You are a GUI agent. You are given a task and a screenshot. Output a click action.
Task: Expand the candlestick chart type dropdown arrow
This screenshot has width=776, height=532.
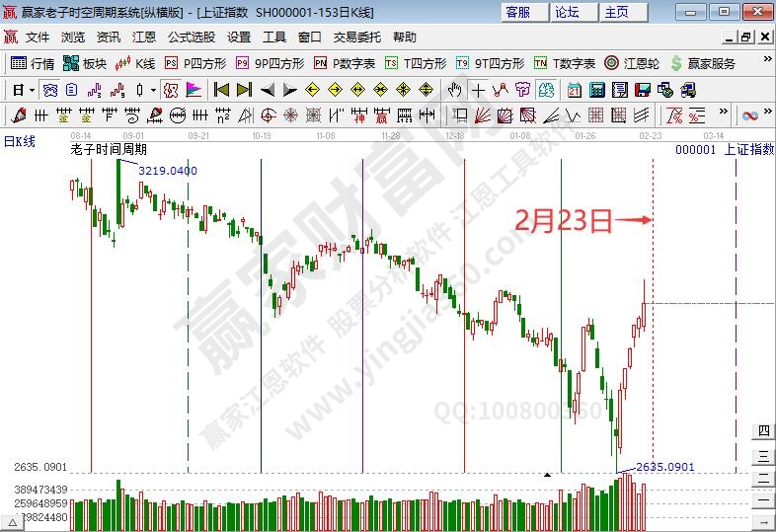pyautogui.click(x=153, y=90)
